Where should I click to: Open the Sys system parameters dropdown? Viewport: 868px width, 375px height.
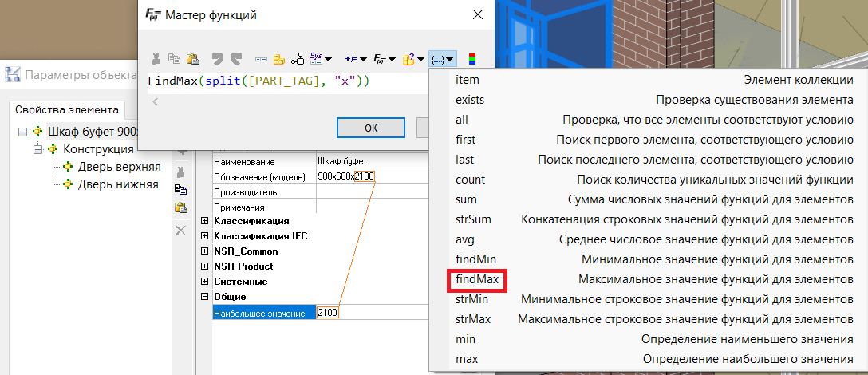(x=321, y=59)
